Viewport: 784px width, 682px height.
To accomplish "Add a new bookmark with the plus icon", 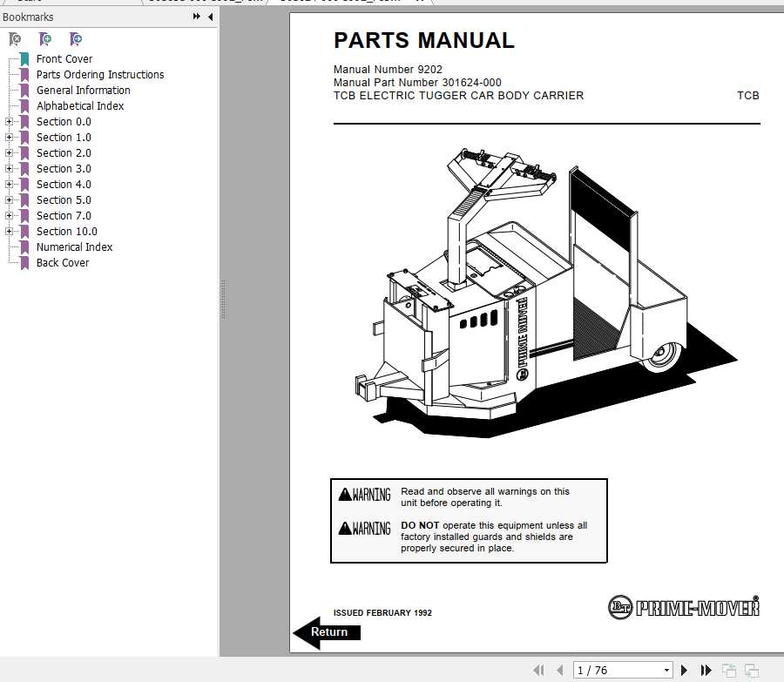I will click(x=44, y=40).
